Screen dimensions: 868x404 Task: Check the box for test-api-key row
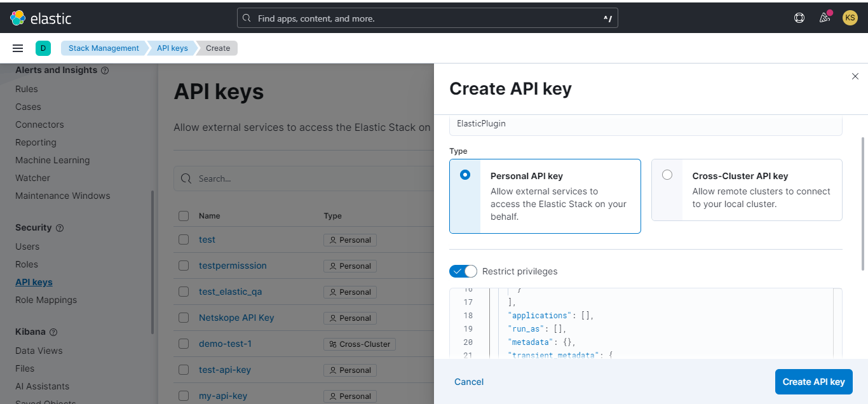184,370
